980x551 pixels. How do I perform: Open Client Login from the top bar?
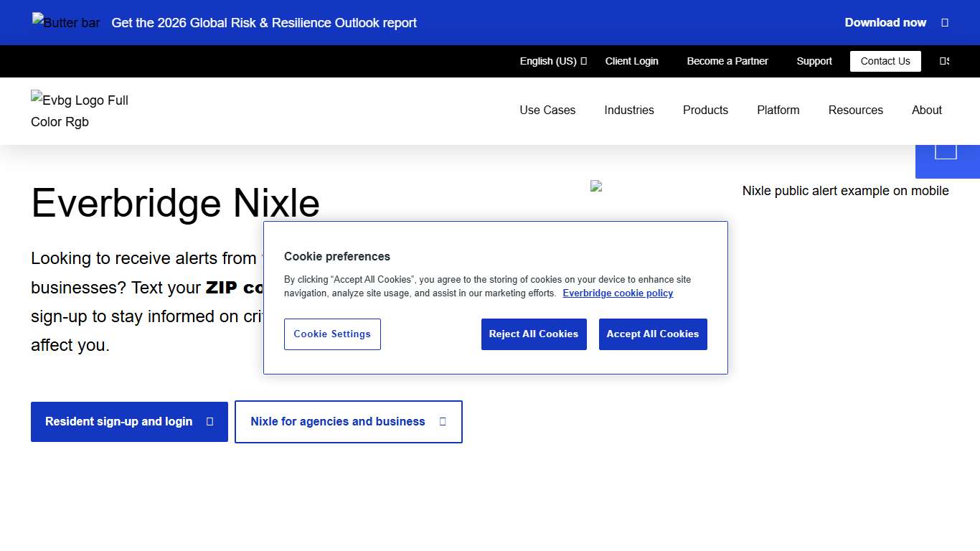(x=631, y=61)
